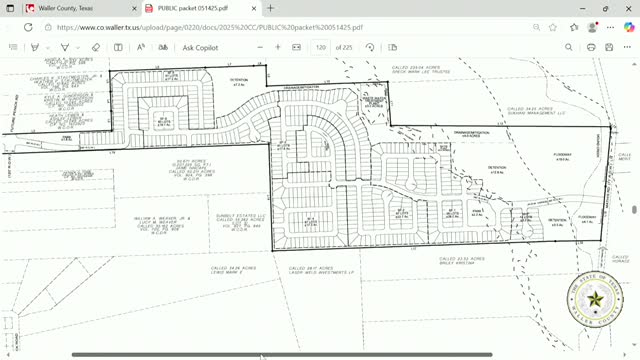The height and width of the screenshot is (360, 640).
Task: Open a new browser tab
Action: (271, 8)
